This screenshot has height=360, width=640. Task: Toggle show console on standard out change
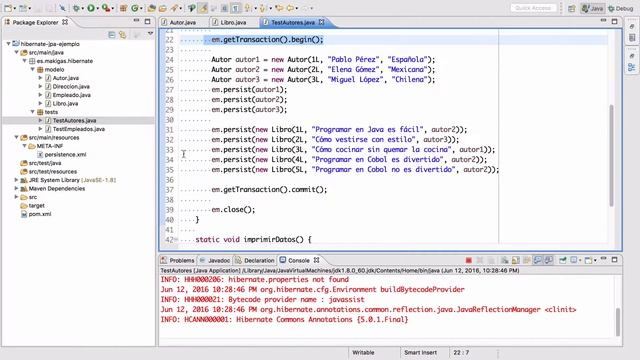point(538,260)
